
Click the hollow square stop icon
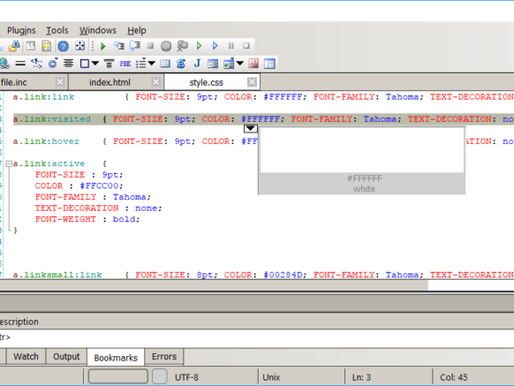click(x=246, y=46)
